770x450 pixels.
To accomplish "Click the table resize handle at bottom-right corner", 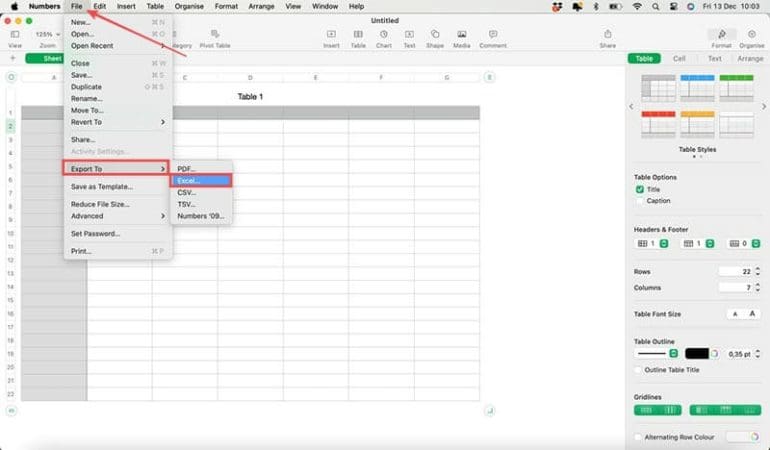I will (489, 410).
